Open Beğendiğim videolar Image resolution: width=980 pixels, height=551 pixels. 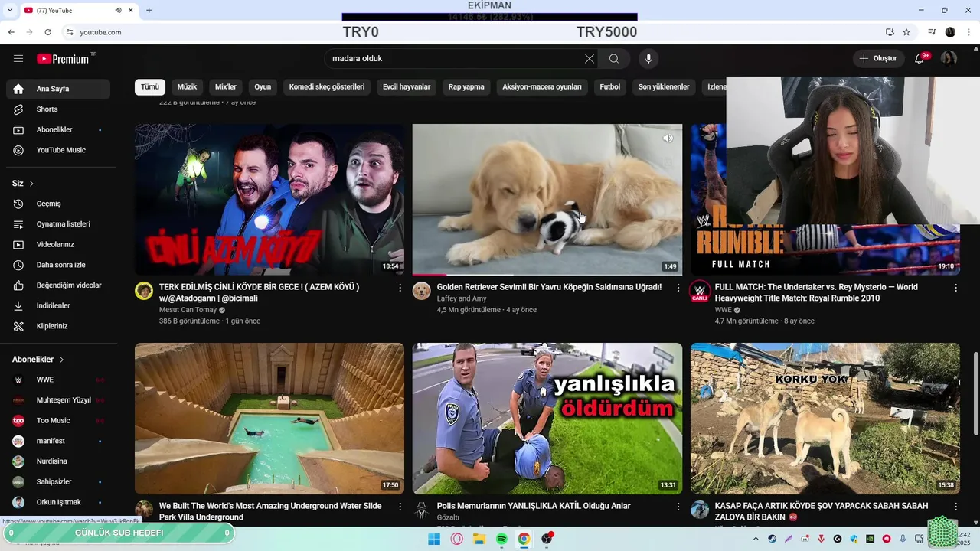click(58, 285)
